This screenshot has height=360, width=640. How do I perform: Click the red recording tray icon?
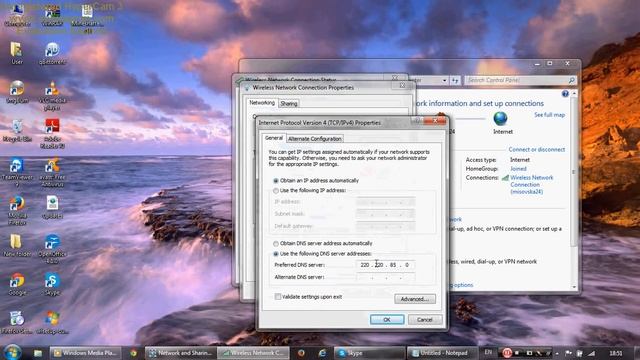(x=507, y=353)
